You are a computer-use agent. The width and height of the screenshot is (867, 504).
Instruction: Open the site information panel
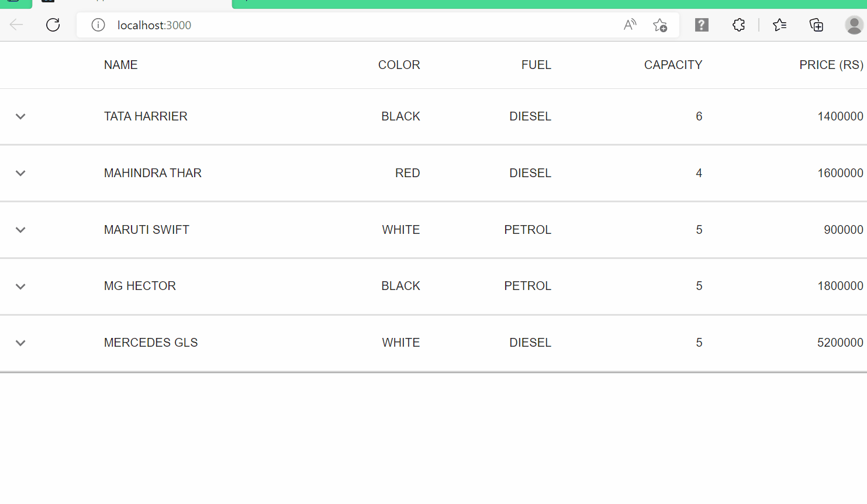point(98,25)
